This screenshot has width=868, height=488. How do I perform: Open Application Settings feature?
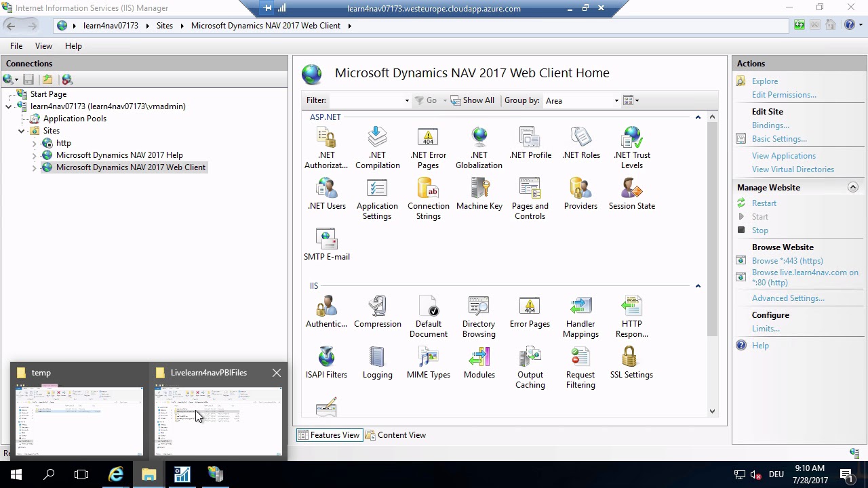(x=377, y=199)
